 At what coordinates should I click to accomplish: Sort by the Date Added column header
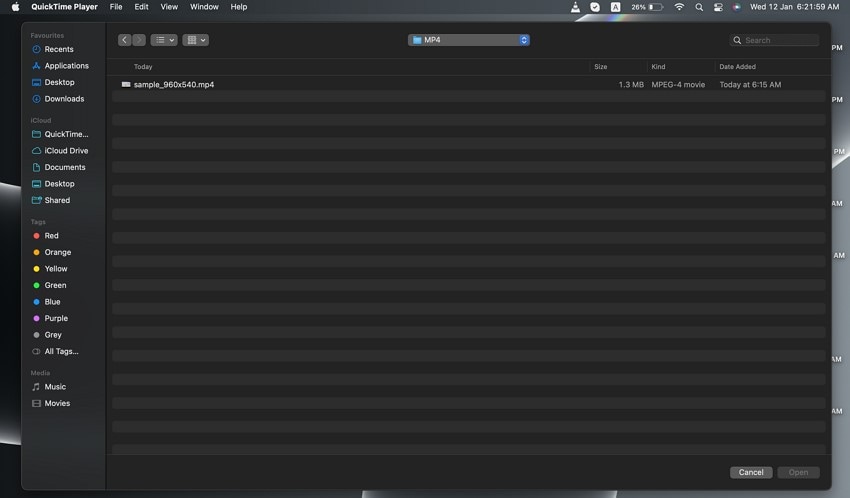coord(737,67)
